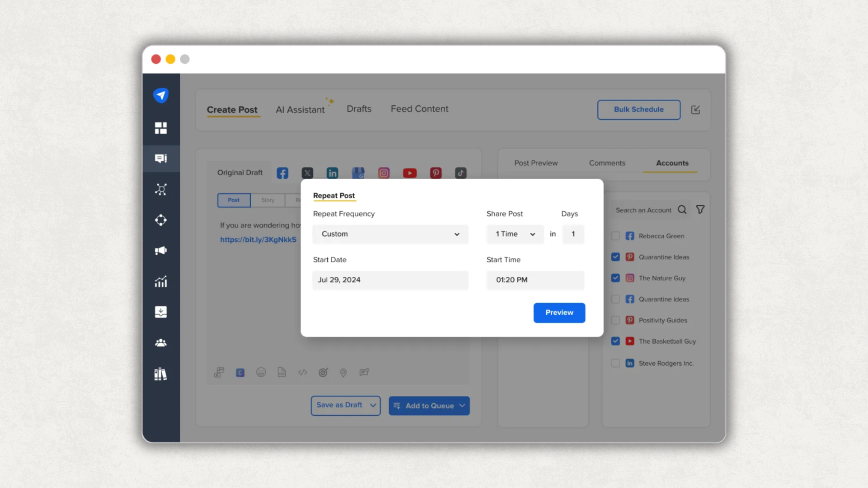Open the dashboard grid icon in sidebar
Screen dimensions: 868x488
(161, 128)
